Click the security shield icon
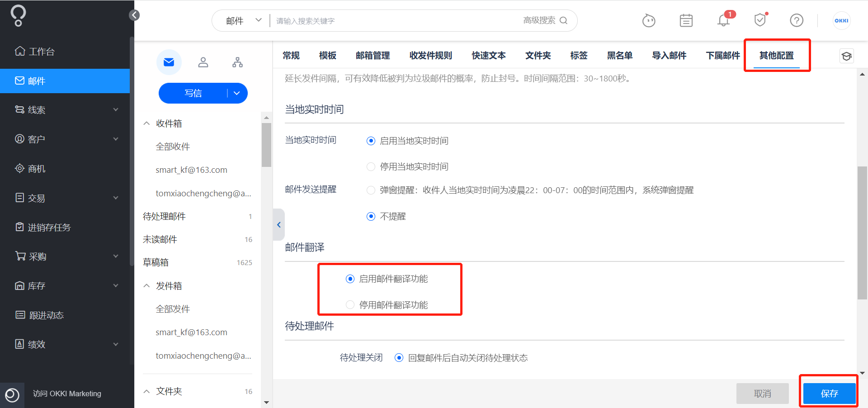 [760, 20]
